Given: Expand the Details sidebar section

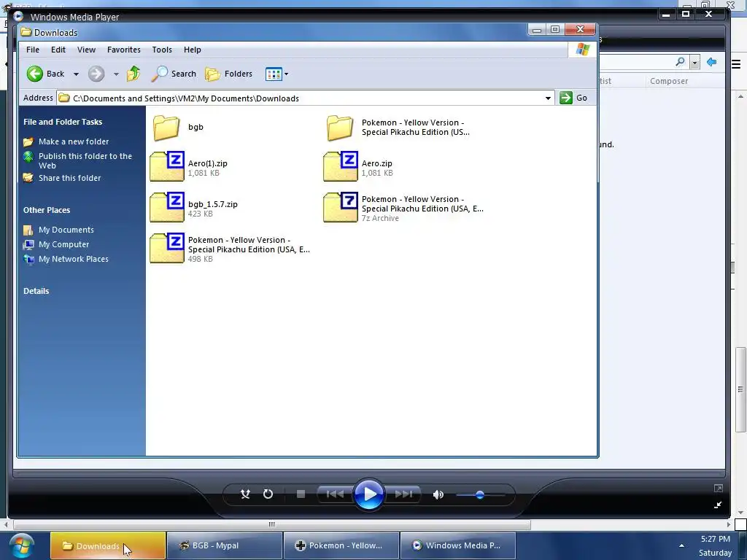Looking at the screenshot, I should pos(36,291).
